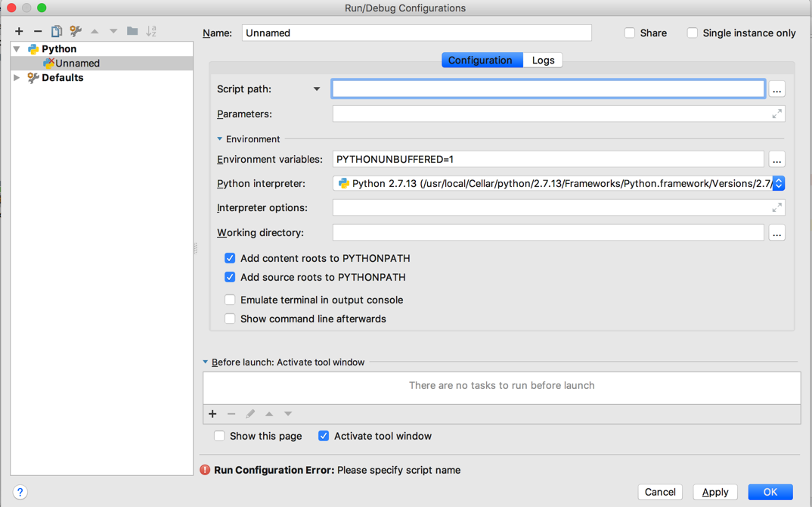Add a new run configuration
This screenshot has width=812, height=507.
point(19,31)
